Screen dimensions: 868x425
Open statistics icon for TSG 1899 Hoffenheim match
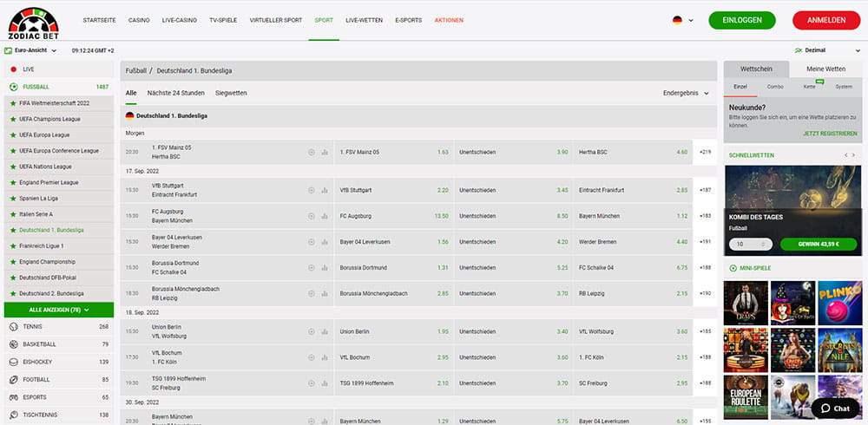pyautogui.click(x=325, y=383)
